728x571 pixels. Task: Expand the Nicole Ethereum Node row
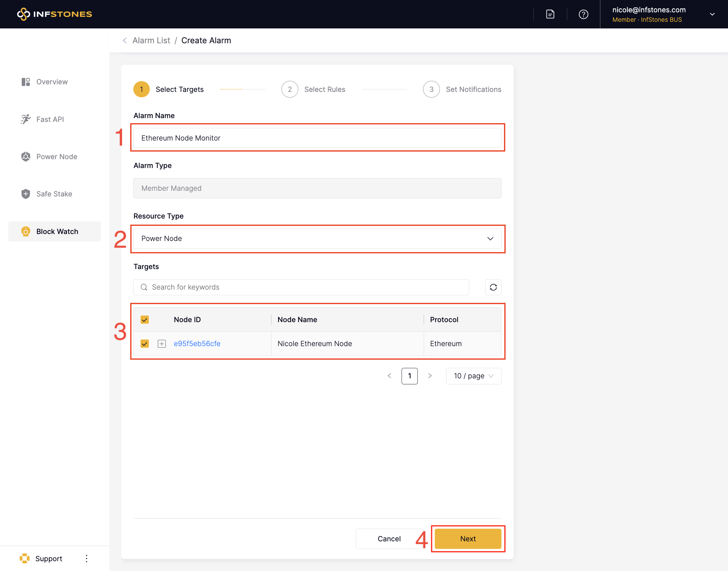click(x=161, y=344)
